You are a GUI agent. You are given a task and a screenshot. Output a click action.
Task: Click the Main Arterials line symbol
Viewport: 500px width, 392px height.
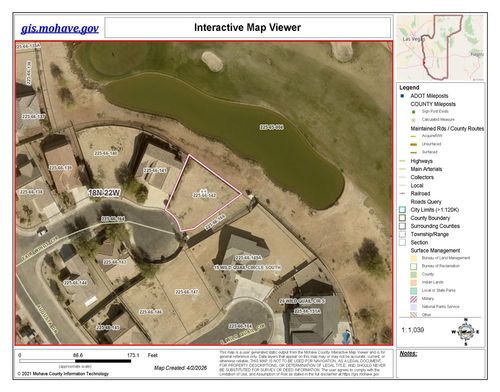pos(403,169)
